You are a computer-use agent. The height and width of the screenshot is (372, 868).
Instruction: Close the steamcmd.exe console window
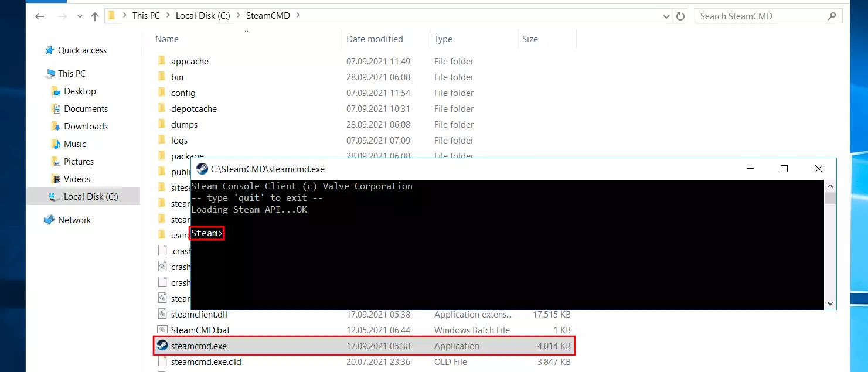819,169
